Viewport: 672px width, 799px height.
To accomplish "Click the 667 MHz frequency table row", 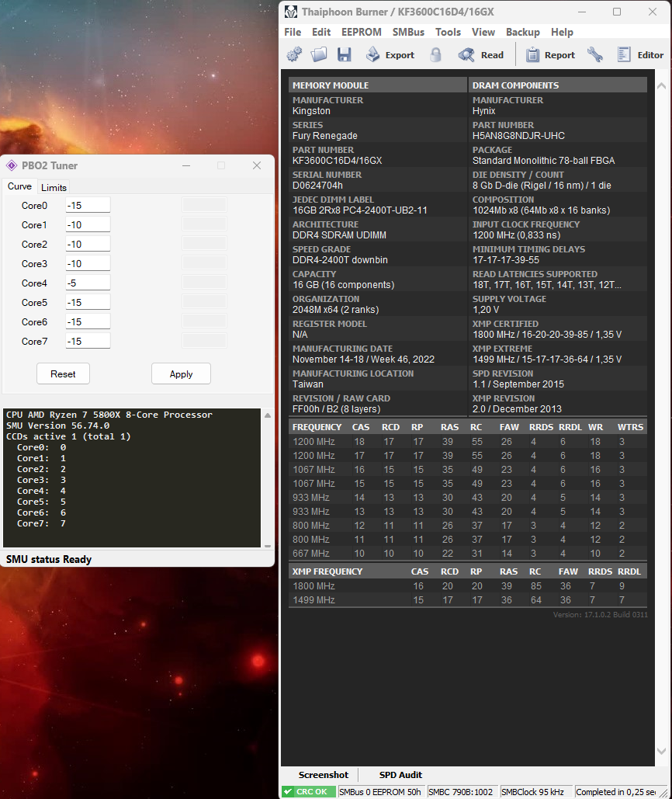I will pyautogui.click(x=467, y=553).
